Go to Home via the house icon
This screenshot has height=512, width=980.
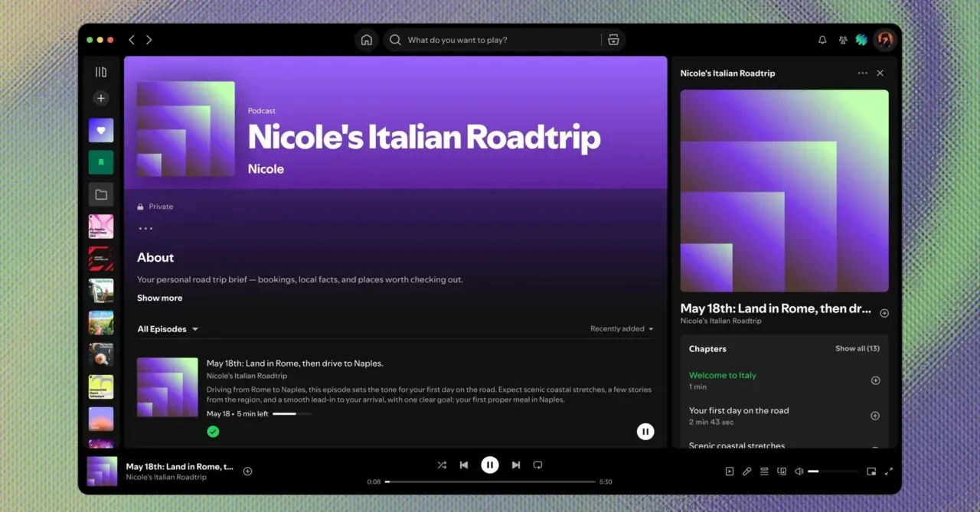pos(367,40)
